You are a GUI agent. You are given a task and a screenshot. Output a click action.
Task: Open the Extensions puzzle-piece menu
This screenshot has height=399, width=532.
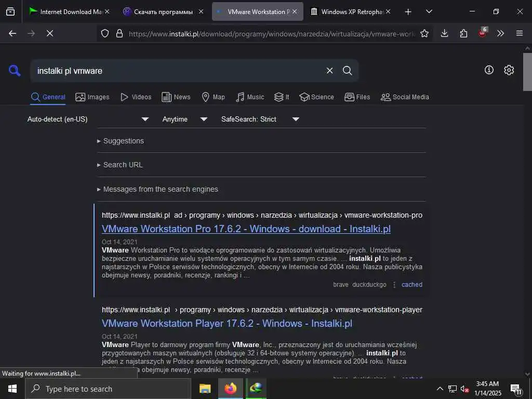[463, 33]
